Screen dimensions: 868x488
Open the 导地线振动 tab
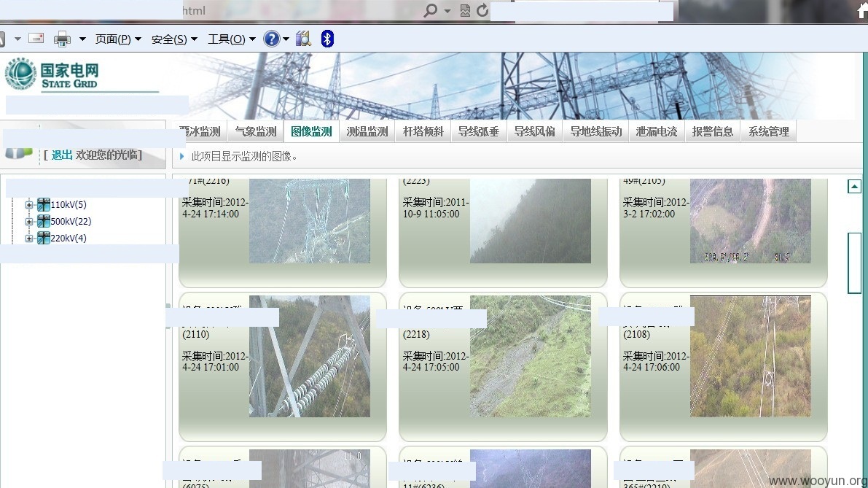(596, 131)
